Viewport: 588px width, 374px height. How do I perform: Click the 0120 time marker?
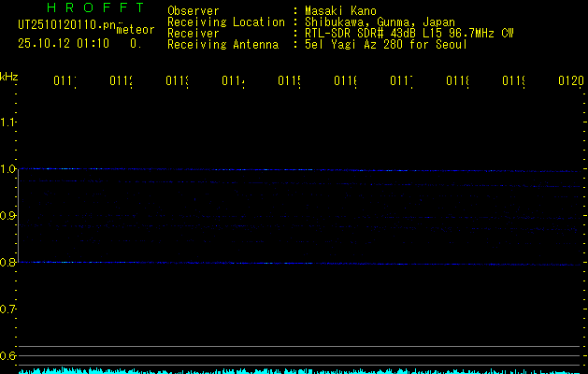[x=570, y=82]
